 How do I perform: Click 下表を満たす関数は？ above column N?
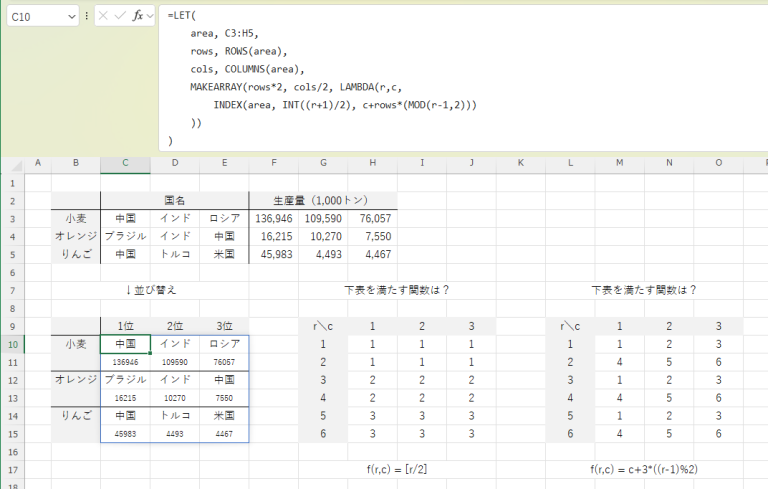(x=644, y=290)
